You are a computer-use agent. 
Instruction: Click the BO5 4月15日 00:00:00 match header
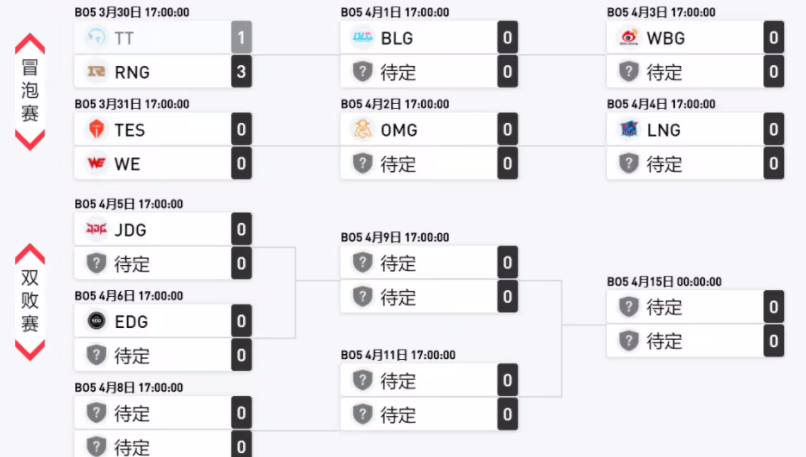(667, 282)
